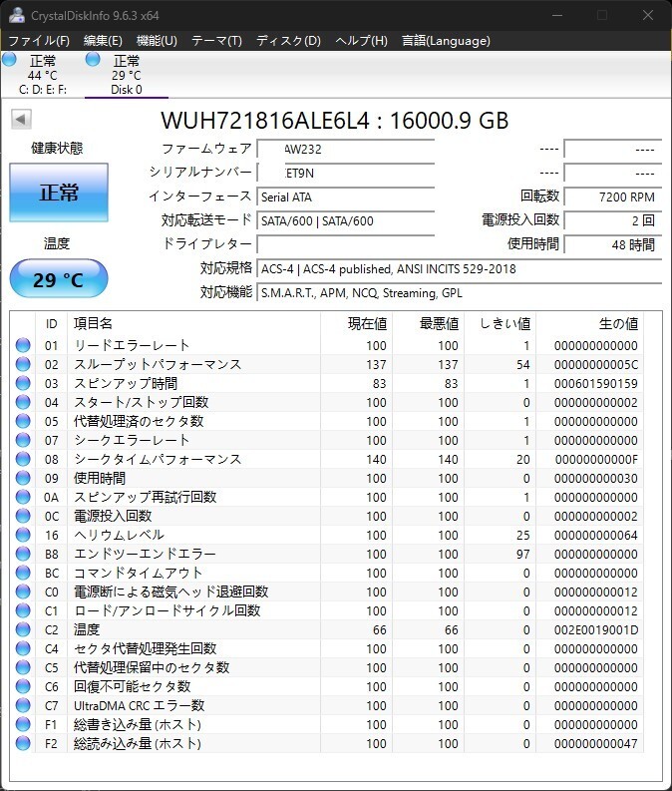Click status orb for C5 代替処理保留中のセクタ数

pyautogui.click(x=23, y=667)
